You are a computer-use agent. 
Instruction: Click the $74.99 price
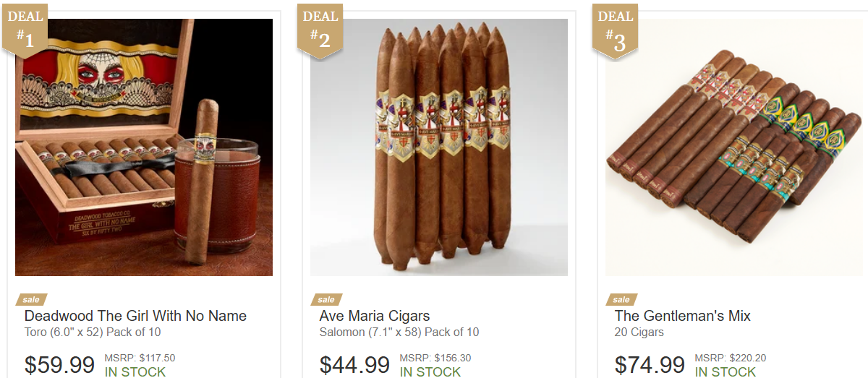coord(650,364)
